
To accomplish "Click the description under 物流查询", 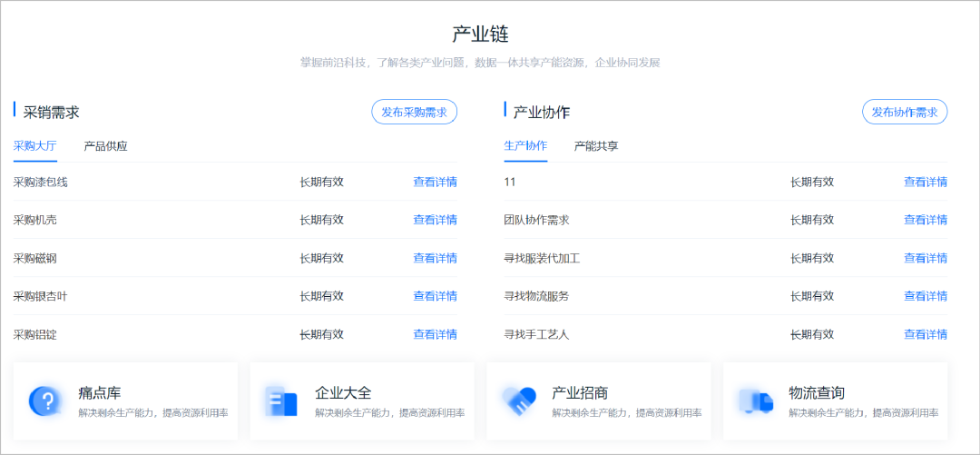I will click(864, 413).
